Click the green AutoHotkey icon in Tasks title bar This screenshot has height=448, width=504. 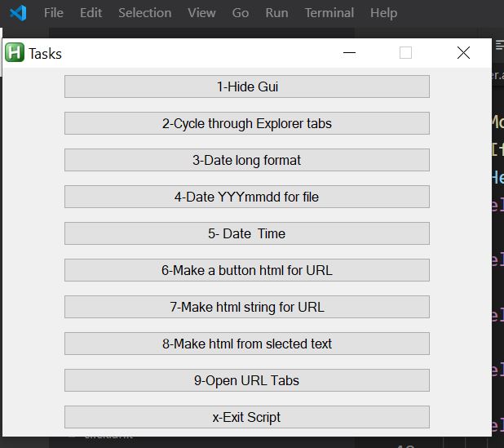(15, 53)
